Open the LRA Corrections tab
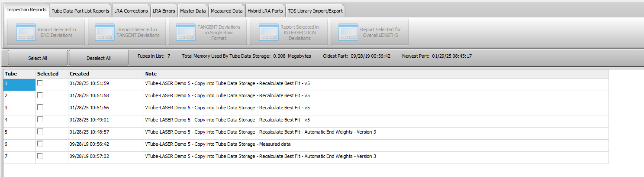The width and height of the screenshot is (644, 177). (x=131, y=11)
